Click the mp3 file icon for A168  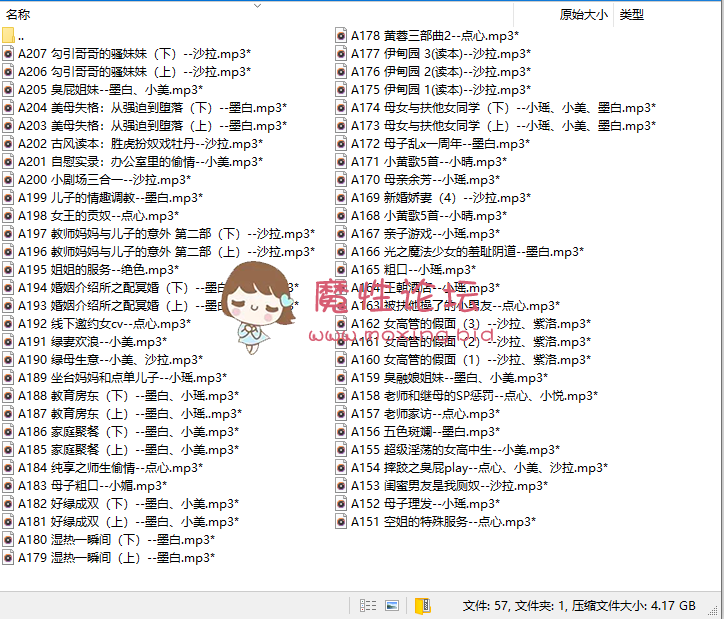pyautogui.click(x=341, y=216)
